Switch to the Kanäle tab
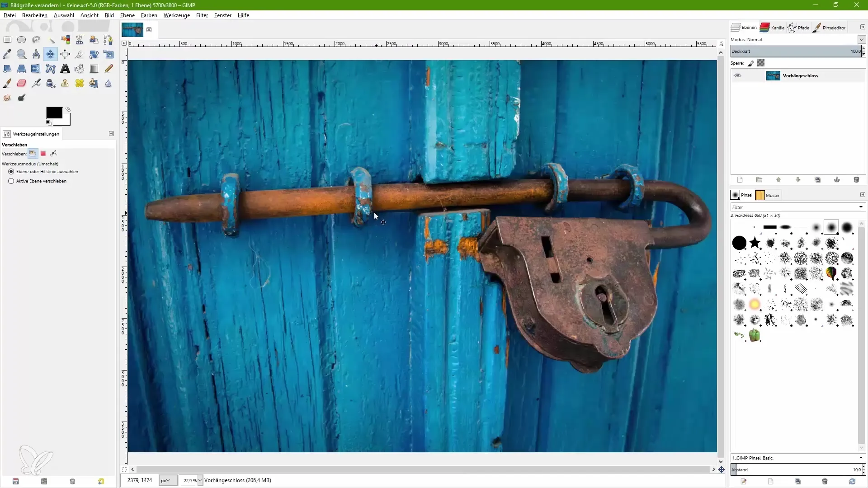Screen dimensions: 868x488 pos(772,28)
